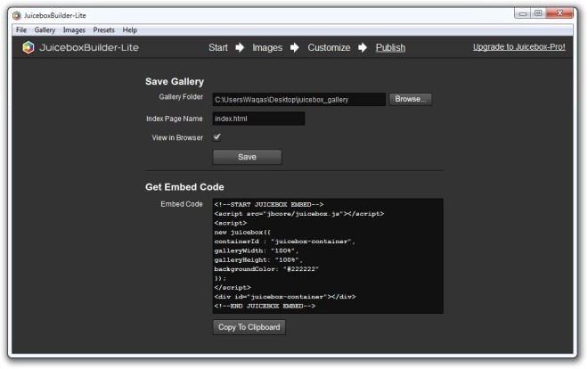Minimize the JuiceboxBuilder-Lite window
The width and height of the screenshot is (588, 369).
pos(523,13)
